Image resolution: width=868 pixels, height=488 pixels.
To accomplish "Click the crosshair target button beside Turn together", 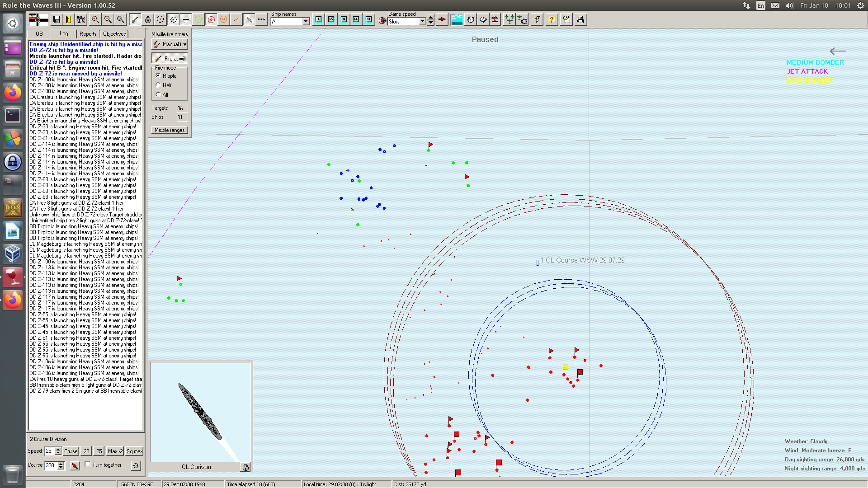I will click(x=136, y=465).
